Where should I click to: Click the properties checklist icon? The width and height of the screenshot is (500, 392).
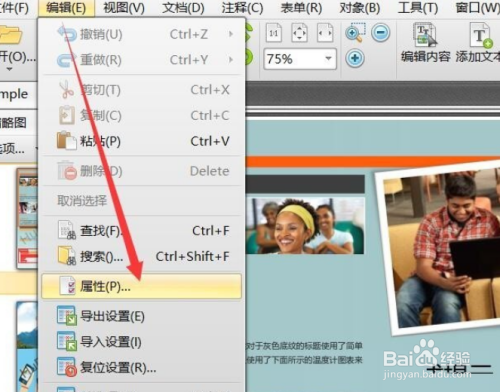click(68, 286)
